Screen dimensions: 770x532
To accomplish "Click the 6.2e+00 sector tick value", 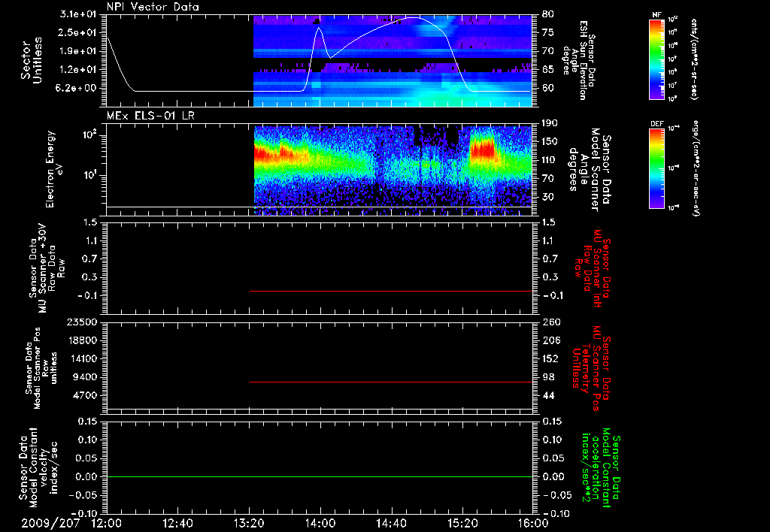I will (x=77, y=89).
